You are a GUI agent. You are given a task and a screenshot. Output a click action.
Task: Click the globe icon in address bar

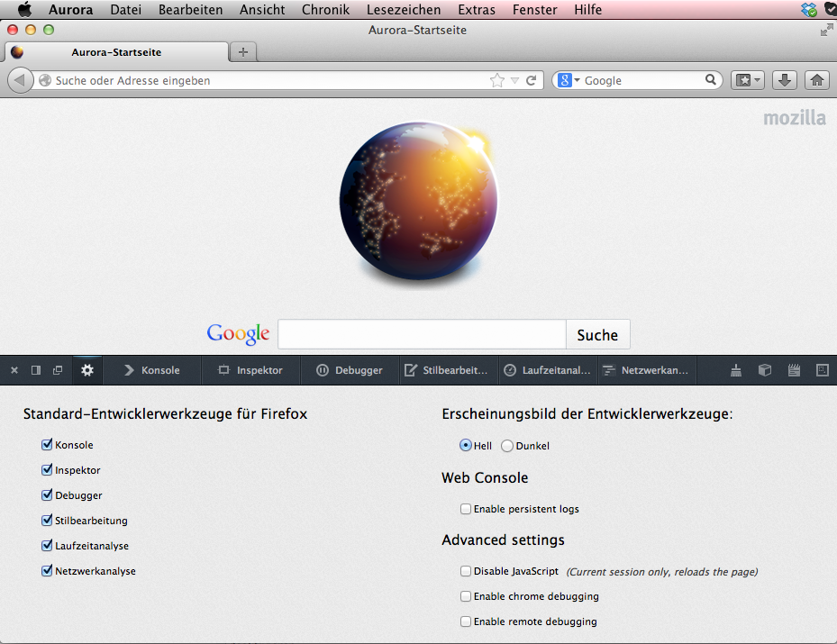pyautogui.click(x=45, y=80)
